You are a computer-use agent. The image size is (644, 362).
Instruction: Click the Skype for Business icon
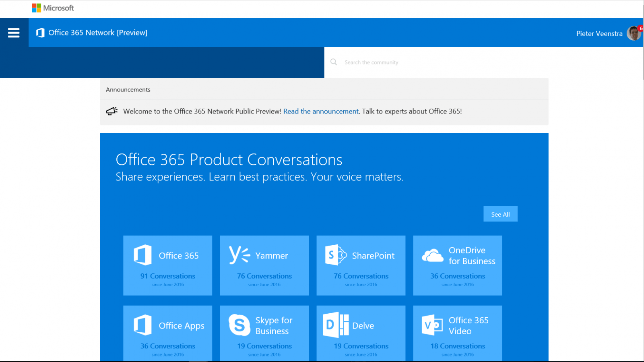point(239,325)
